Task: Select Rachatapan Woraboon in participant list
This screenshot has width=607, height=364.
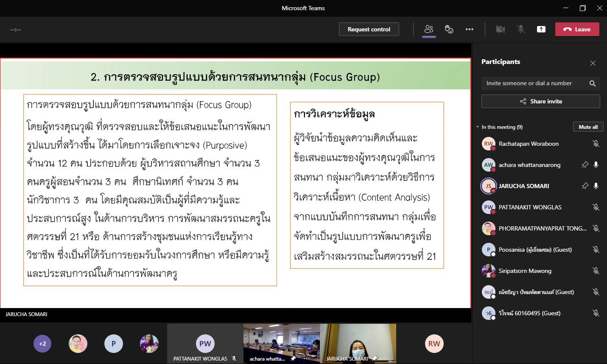Action: pos(529,144)
